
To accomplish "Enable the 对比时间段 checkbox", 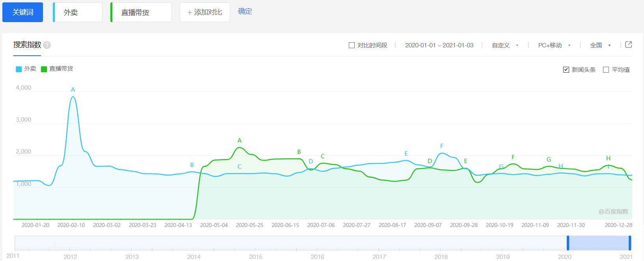I will (x=352, y=45).
